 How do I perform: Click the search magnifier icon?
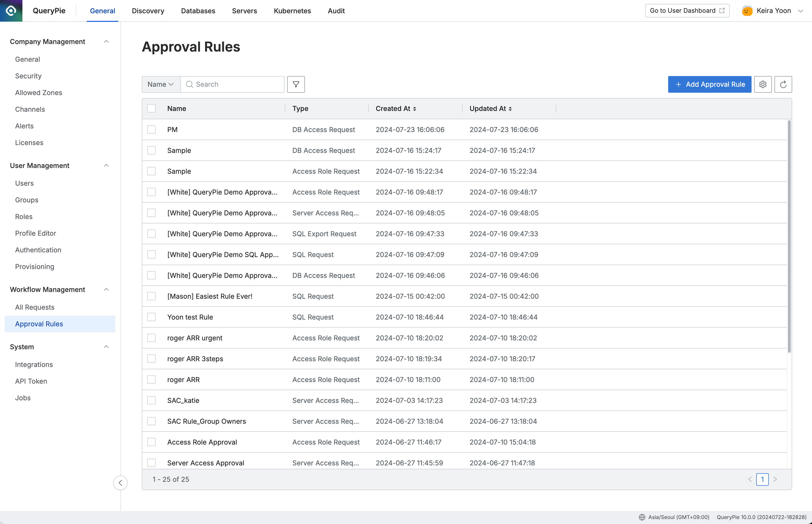(190, 84)
